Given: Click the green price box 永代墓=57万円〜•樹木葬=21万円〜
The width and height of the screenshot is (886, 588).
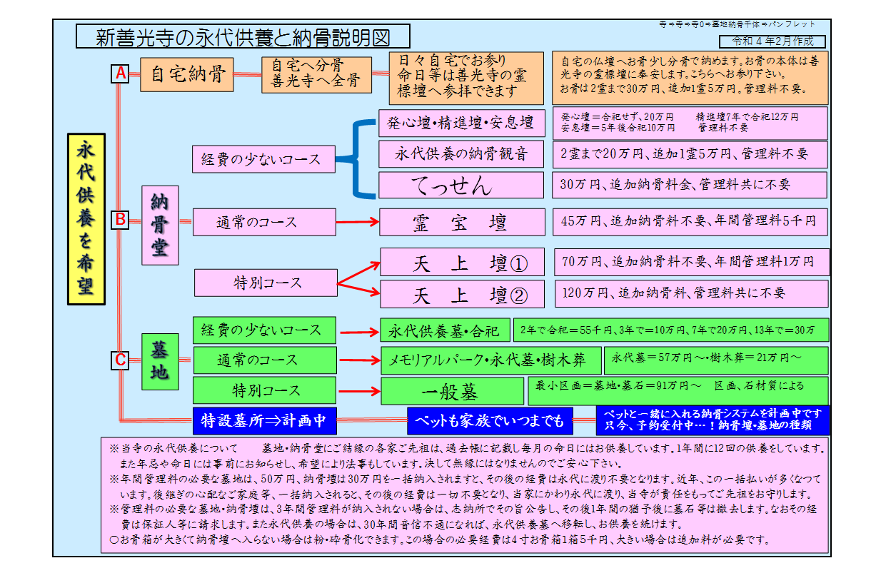Looking at the screenshot, I should (716, 360).
